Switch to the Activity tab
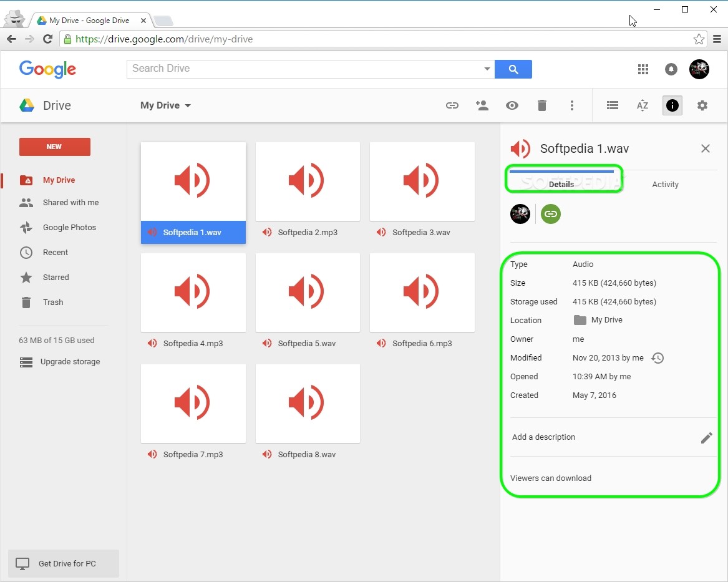Screen dimensions: 728x582 click(665, 184)
